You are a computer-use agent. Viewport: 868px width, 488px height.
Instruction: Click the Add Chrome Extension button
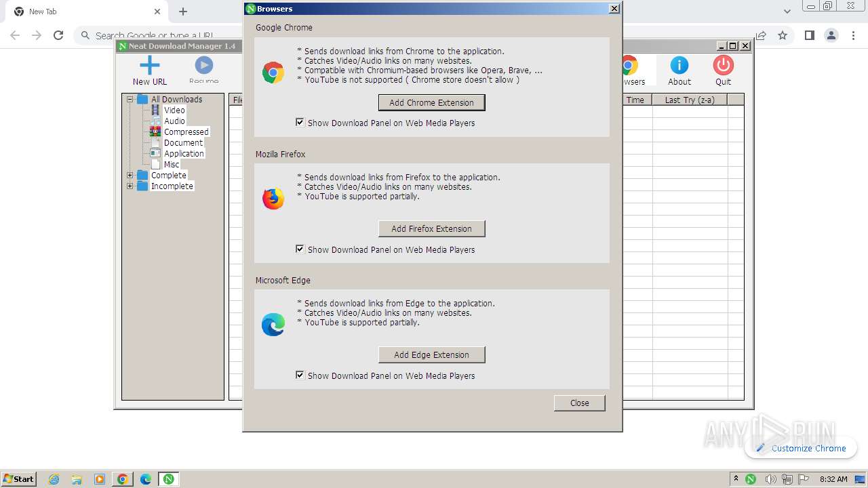pos(431,102)
